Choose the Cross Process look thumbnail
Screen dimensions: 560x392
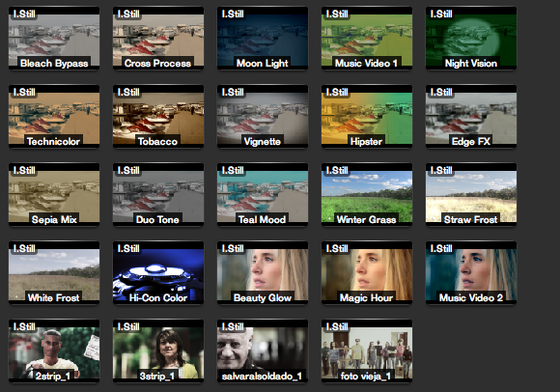coord(158,38)
